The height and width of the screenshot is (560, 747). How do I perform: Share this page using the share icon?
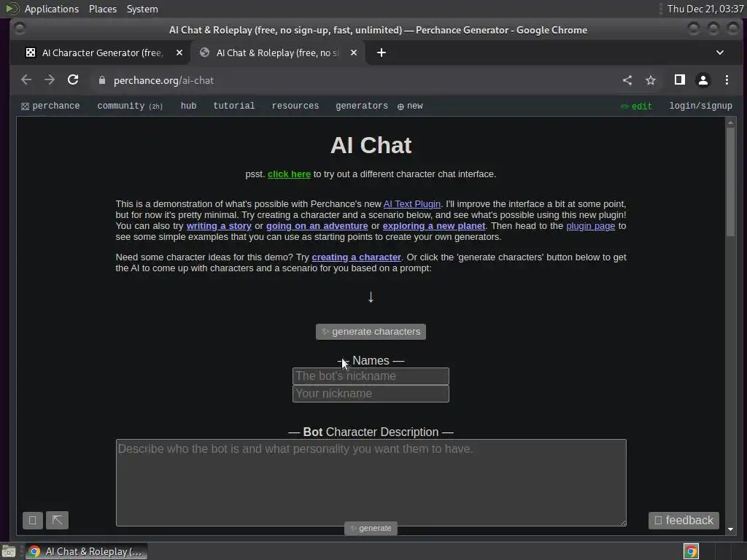click(627, 80)
